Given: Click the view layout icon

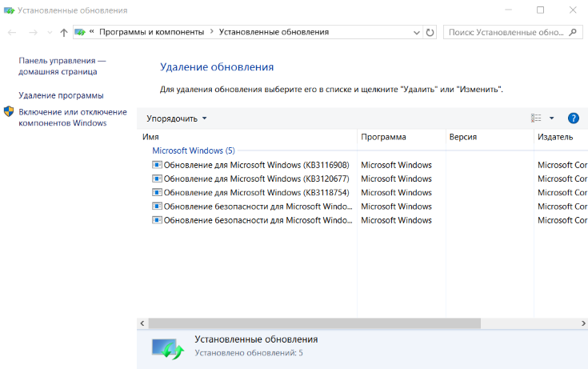Looking at the screenshot, I should tap(536, 118).
